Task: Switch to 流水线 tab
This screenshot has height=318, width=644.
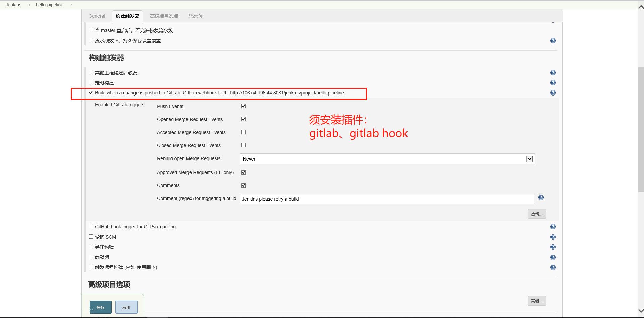Action: 196,16
